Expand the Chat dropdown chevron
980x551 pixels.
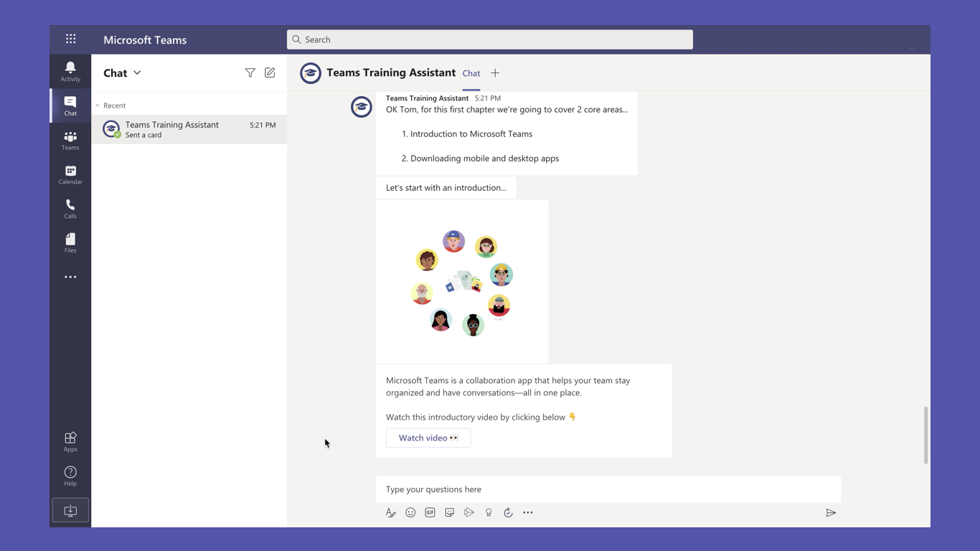pos(137,72)
